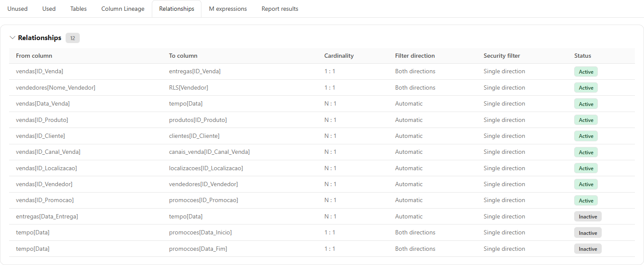Click tempo[Data] in entregas[Data_Entrega] row
This screenshot has width=644, height=265.
tap(185, 216)
